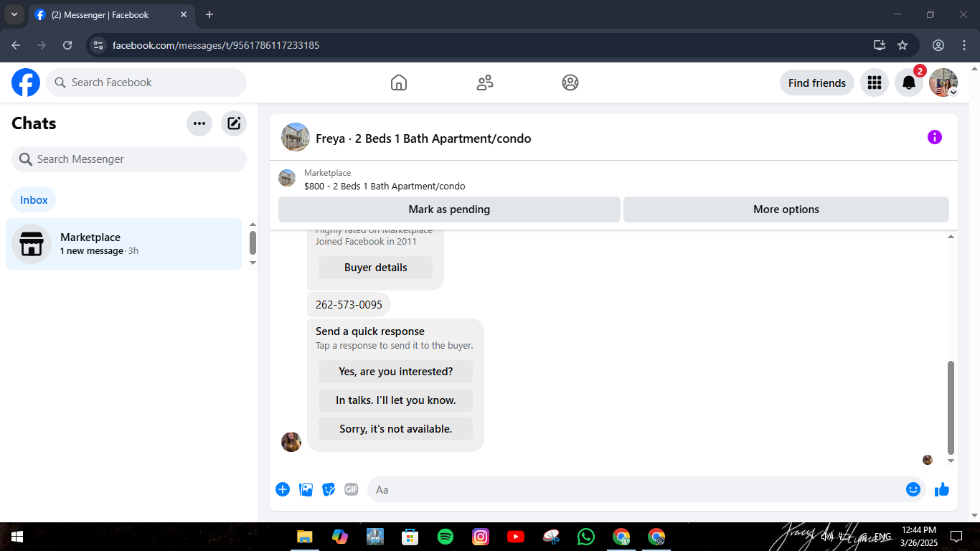Send a thumbs-up like
The image size is (980, 551).
pyautogui.click(x=942, y=489)
